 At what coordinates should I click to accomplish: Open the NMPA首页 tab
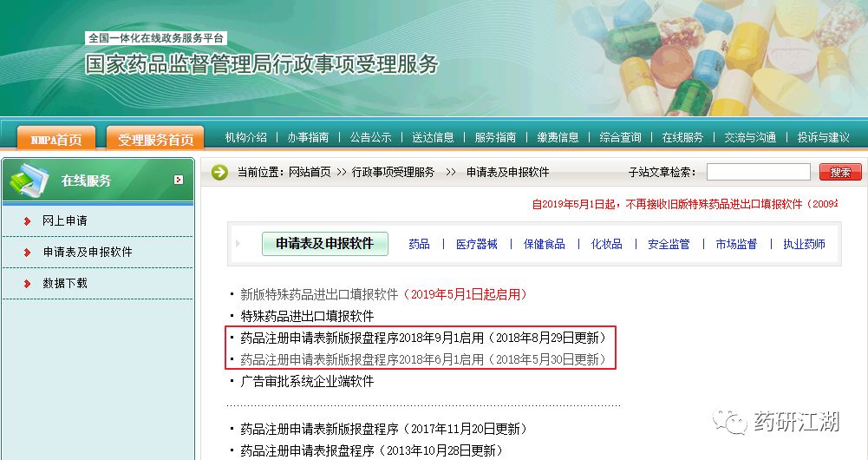coord(56,139)
